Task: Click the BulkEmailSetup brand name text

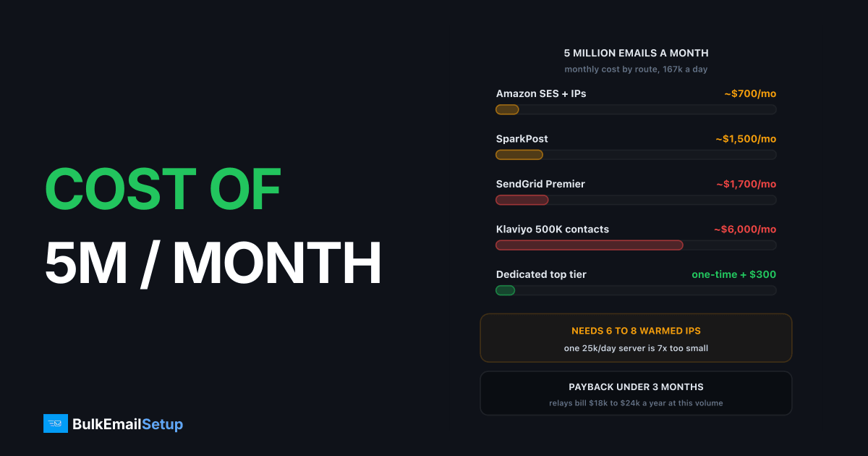Action: (x=128, y=424)
